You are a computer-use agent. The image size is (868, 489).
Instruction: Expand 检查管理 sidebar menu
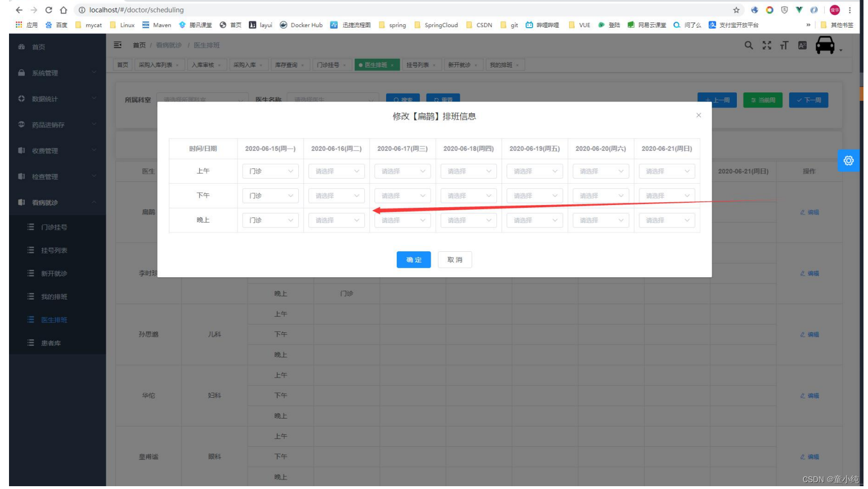57,176
